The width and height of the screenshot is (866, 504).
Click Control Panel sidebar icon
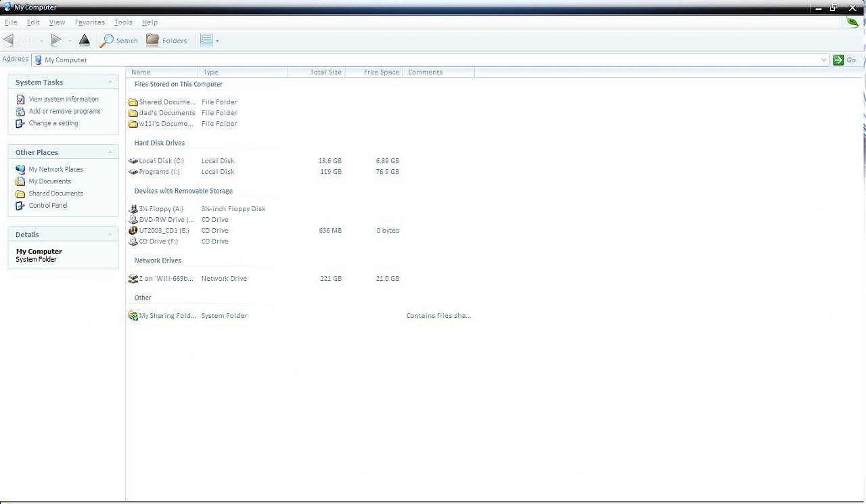tap(20, 206)
